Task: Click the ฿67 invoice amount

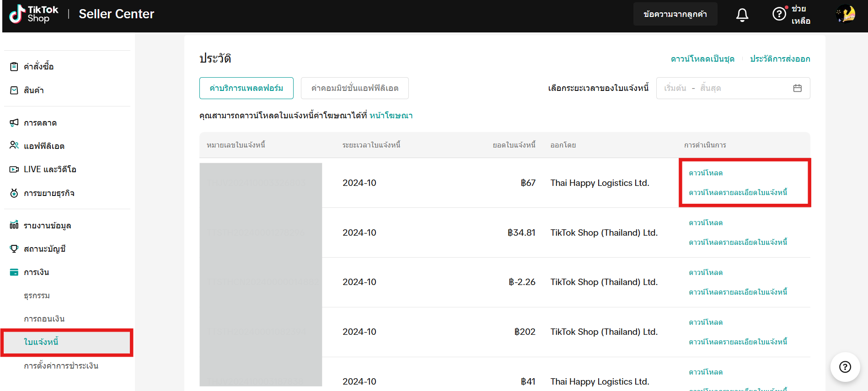Action: point(528,183)
